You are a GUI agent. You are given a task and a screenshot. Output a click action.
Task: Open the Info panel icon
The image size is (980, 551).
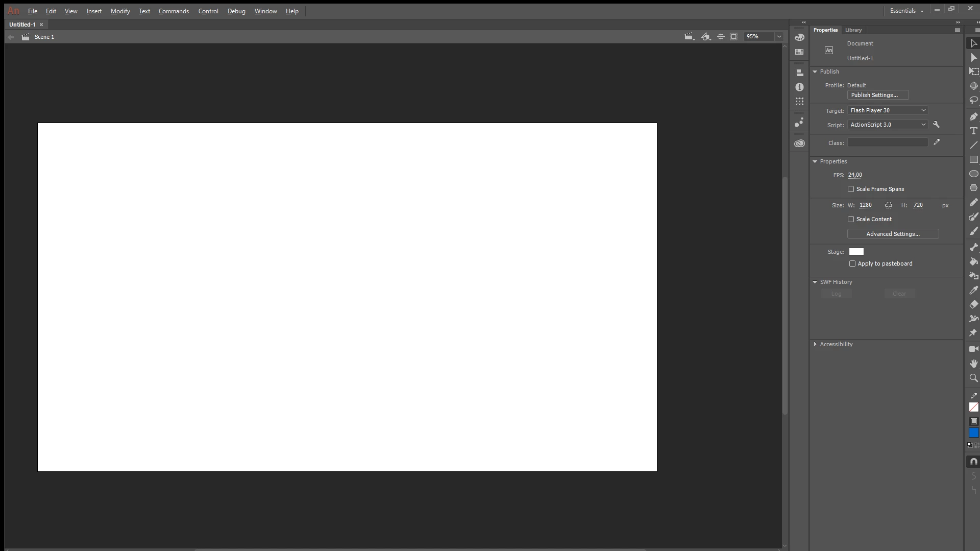click(x=799, y=87)
